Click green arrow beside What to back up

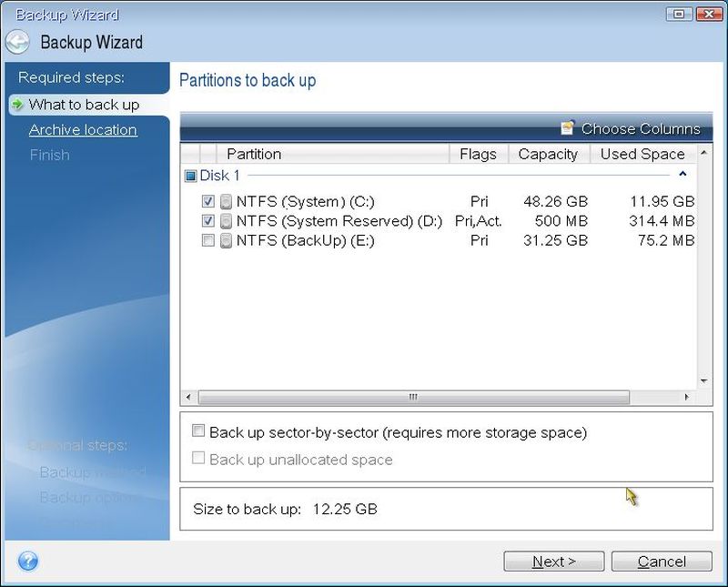(x=17, y=105)
